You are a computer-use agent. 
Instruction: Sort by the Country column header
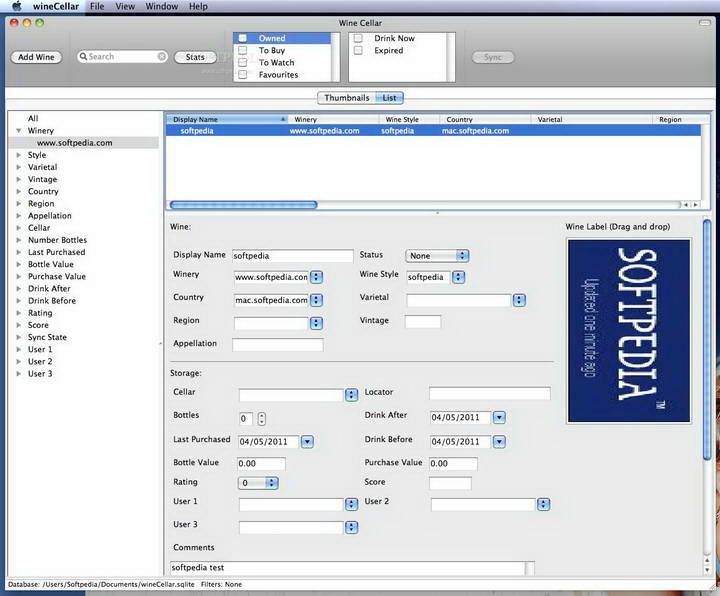485,119
